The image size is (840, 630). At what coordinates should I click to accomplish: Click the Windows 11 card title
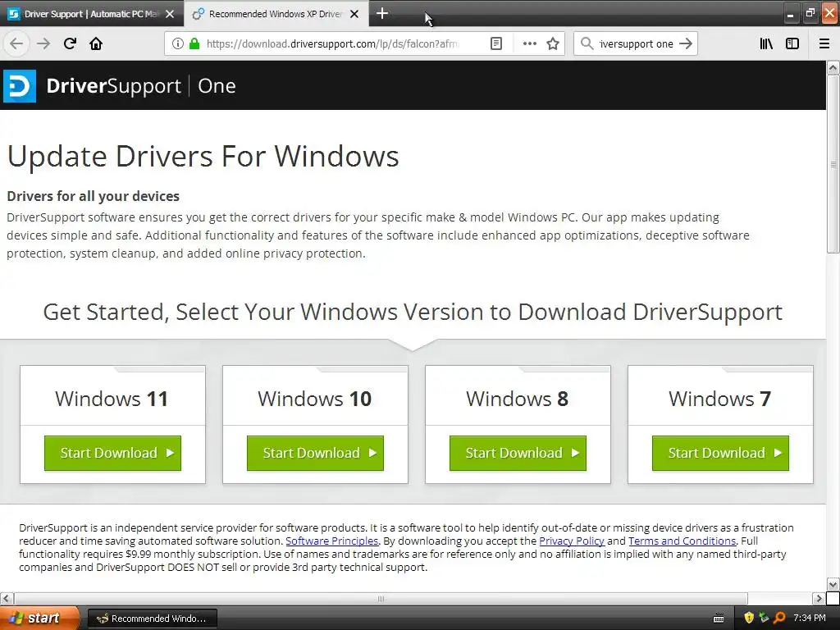pyautogui.click(x=112, y=399)
